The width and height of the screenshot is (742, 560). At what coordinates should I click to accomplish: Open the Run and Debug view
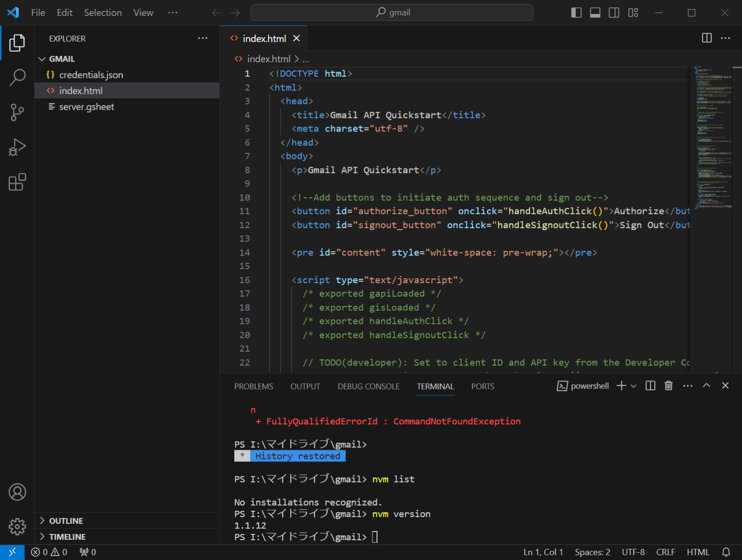click(x=17, y=147)
